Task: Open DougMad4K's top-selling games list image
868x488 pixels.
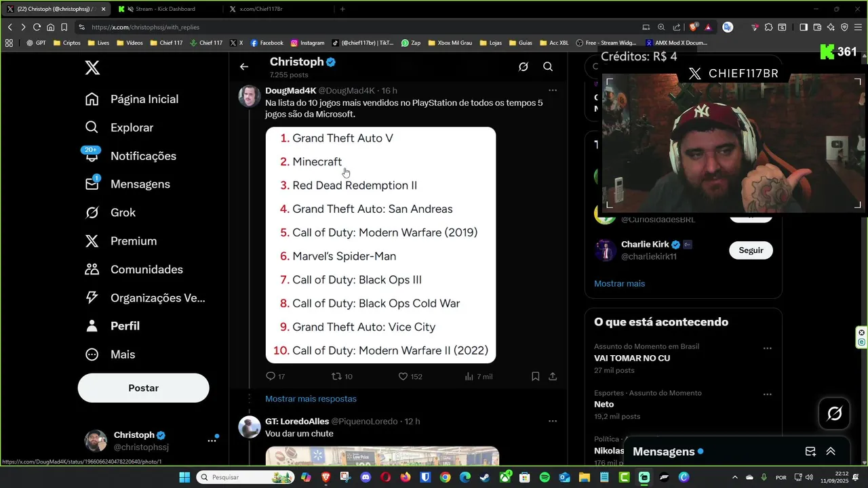Action: pos(380,245)
